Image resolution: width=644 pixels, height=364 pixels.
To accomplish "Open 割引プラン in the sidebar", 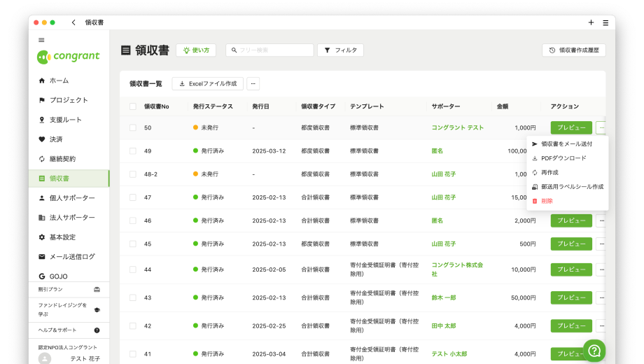I will click(x=69, y=289).
